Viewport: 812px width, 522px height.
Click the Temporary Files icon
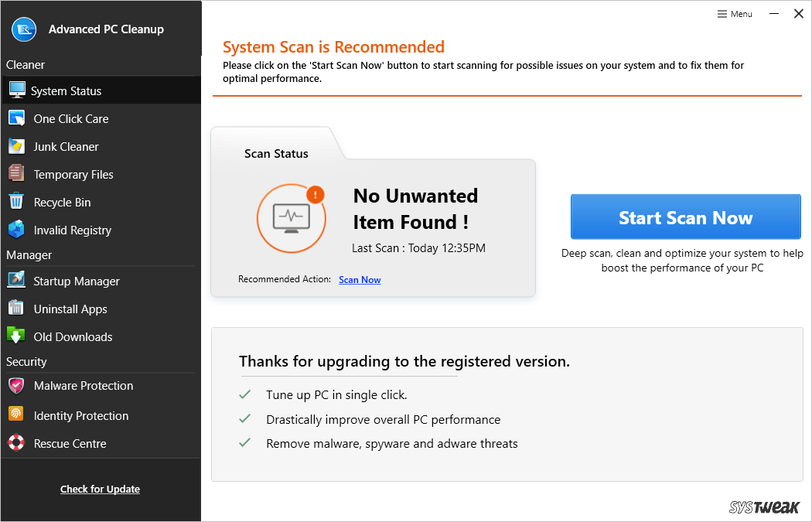tap(17, 174)
